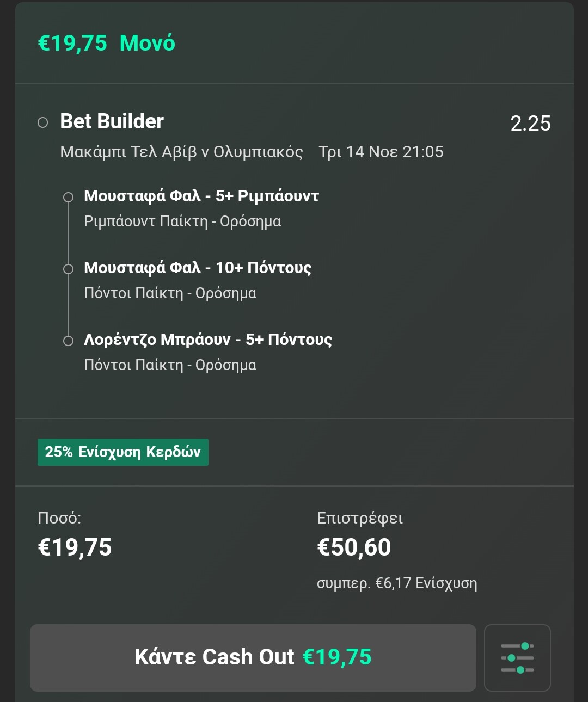Tap the συμπερ. €6,17 Ενίσχυση note
Image resolution: width=588 pixels, height=702 pixels.
coord(397,583)
